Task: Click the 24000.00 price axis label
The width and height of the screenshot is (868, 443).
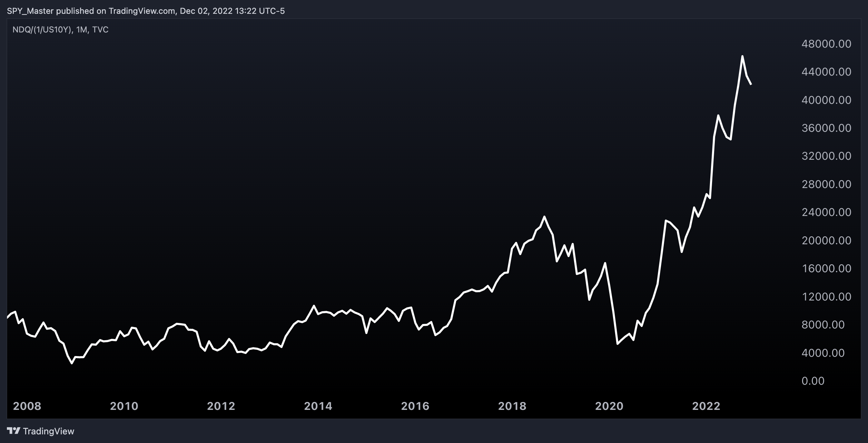Action: click(x=826, y=212)
